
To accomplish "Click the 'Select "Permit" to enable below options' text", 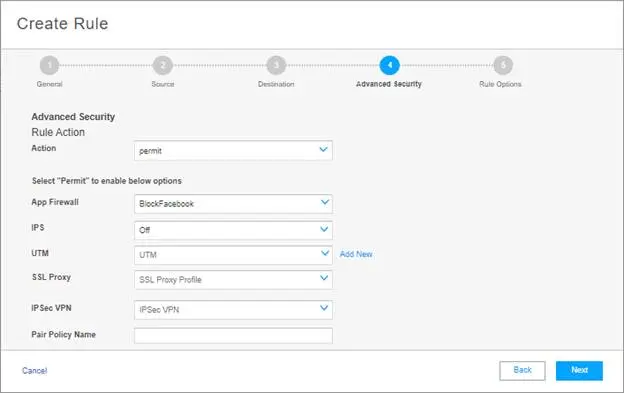I will tap(107, 181).
